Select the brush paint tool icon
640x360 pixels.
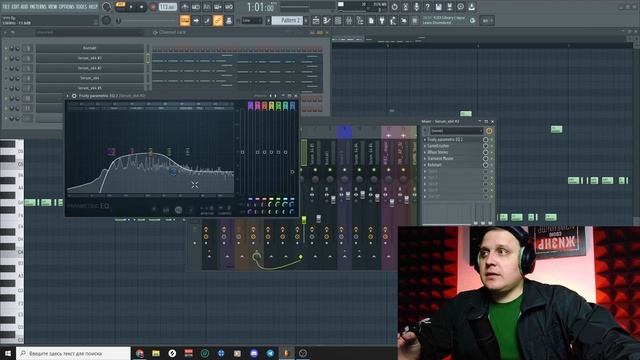(x=207, y=20)
